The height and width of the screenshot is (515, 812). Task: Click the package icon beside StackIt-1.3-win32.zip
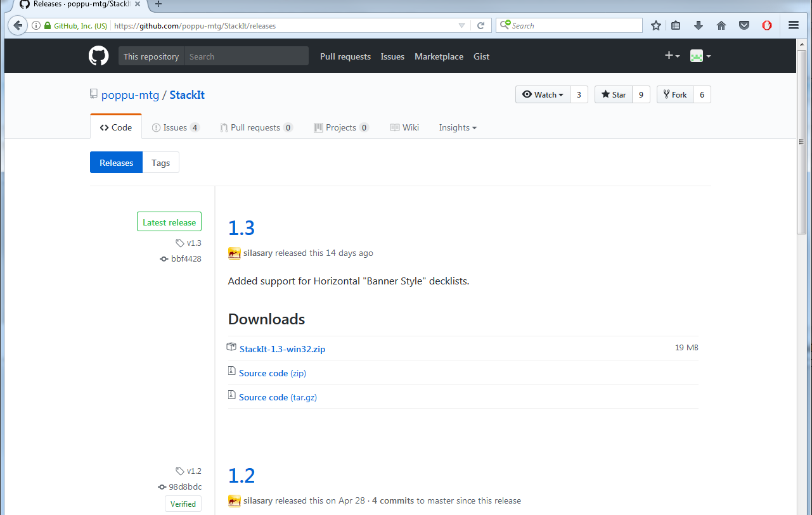231,347
